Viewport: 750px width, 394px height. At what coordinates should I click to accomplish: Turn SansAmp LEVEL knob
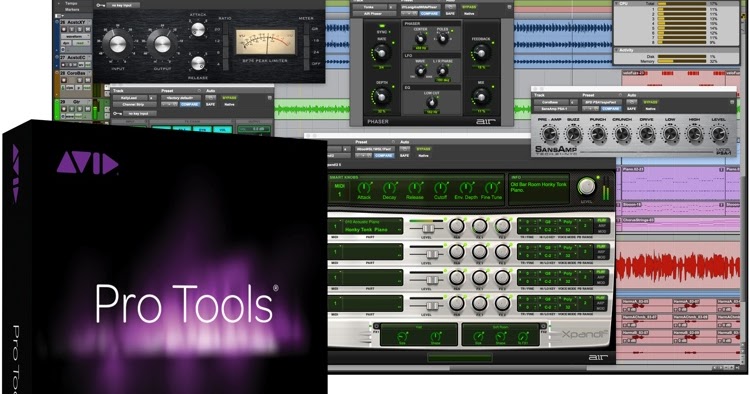tap(719, 134)
